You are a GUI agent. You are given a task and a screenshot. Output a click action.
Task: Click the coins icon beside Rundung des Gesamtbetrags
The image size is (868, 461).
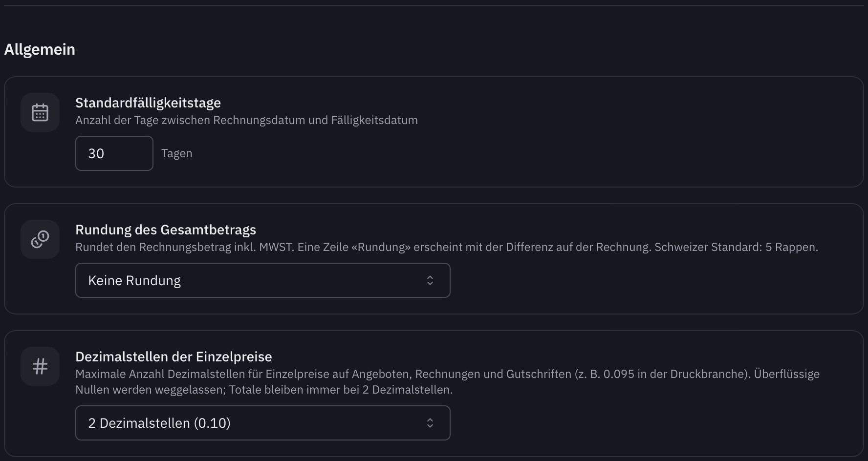[x=40, y=239]
